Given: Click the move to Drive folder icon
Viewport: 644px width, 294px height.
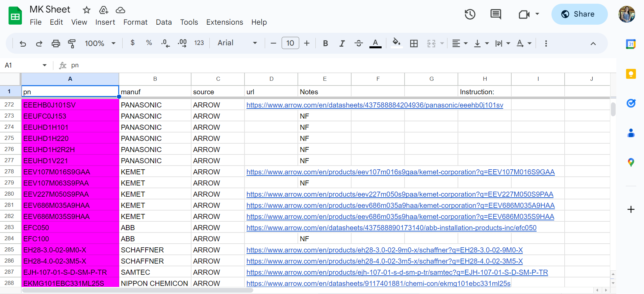Looking at the screenshot, I should (104, 10).
